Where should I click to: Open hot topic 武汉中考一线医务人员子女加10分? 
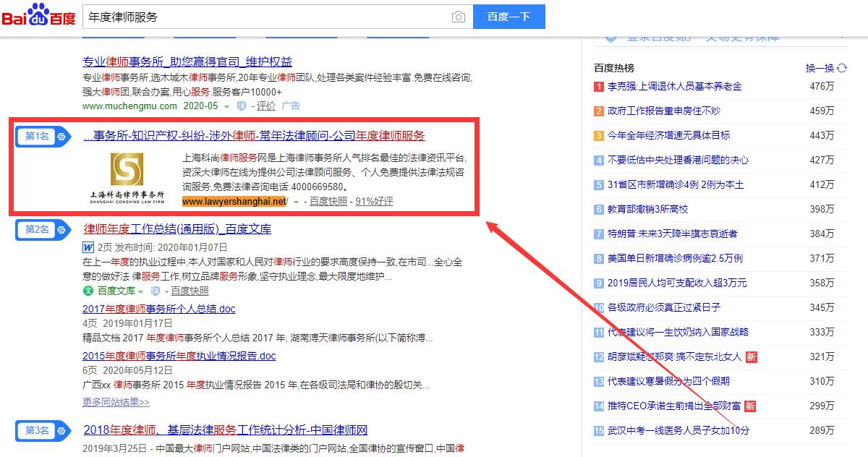(x=678, y=430)
